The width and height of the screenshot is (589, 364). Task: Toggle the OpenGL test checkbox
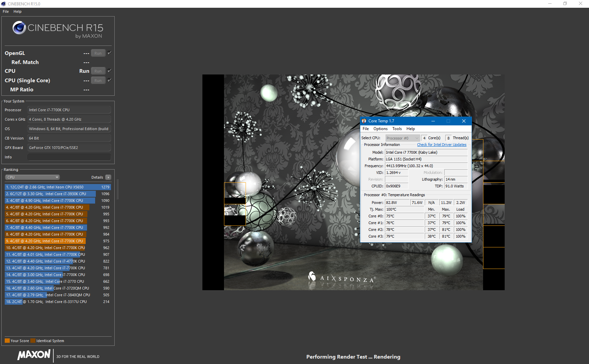tap(109, 53)
